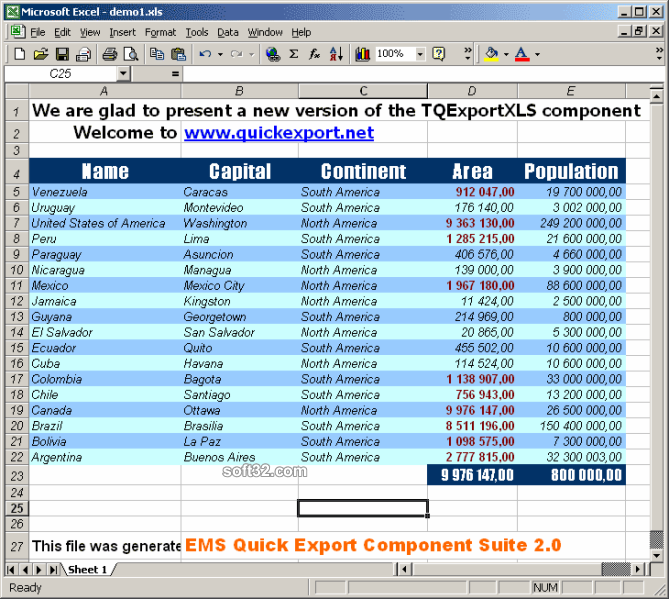Click the Paste clipboard icon
Image resolution: width=669 pixels, height=599 pixels.
pyautogui.click(x=178, y=54)
